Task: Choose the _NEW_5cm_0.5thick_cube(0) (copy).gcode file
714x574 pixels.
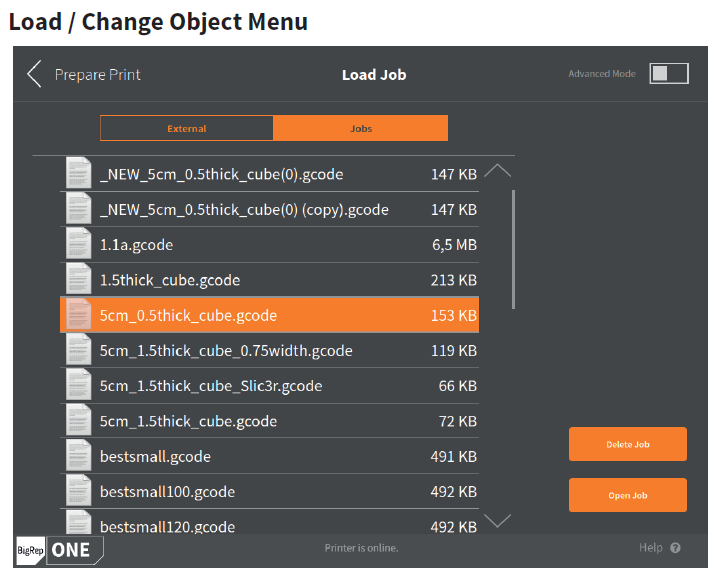Action: 270,209
